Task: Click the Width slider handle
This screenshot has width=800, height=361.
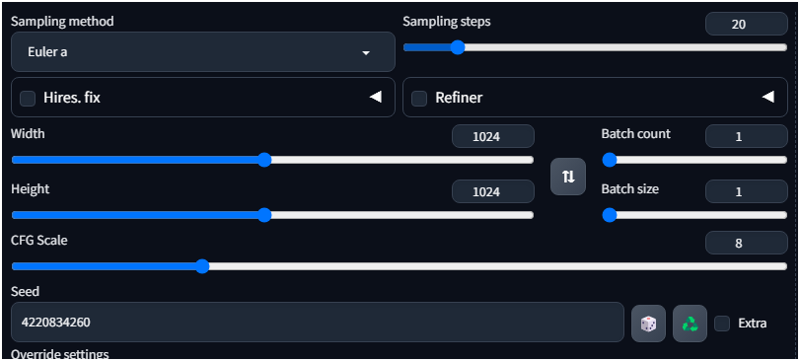Action: (264, 160)
